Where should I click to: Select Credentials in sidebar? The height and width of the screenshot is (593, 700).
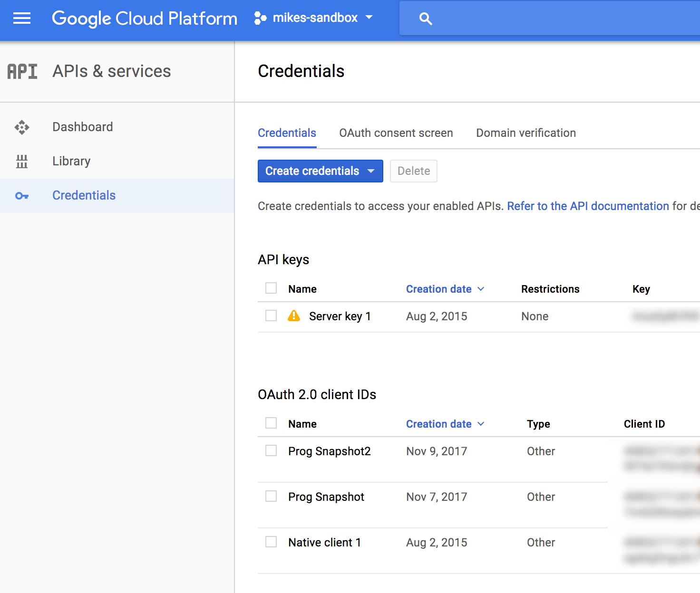[117, 196]
